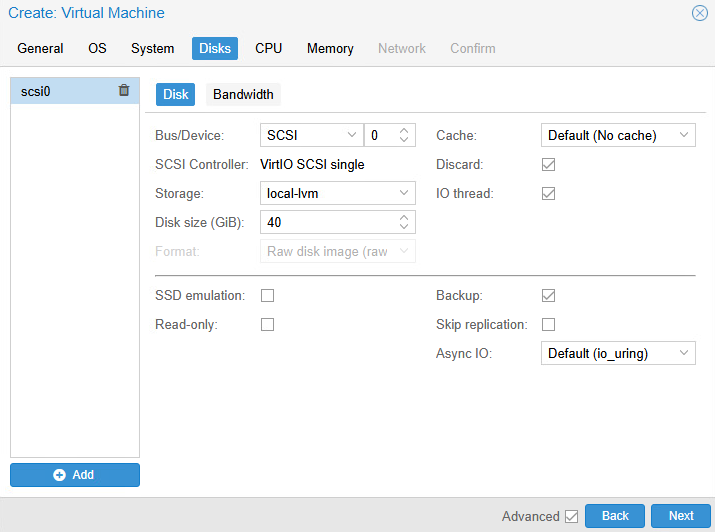
Task: Uncheck the Discard option
Action: pos(548,164)
